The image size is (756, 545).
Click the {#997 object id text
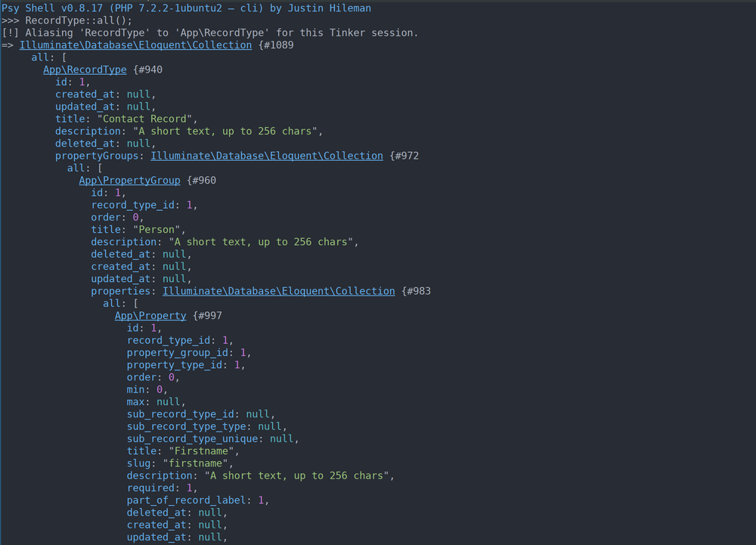click(207, 316)
